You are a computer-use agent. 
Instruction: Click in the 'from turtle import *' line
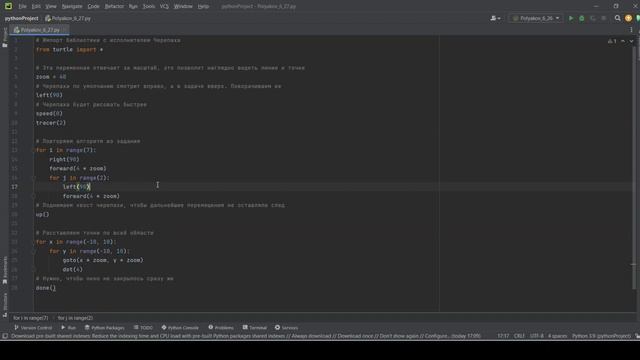(69, 49)
